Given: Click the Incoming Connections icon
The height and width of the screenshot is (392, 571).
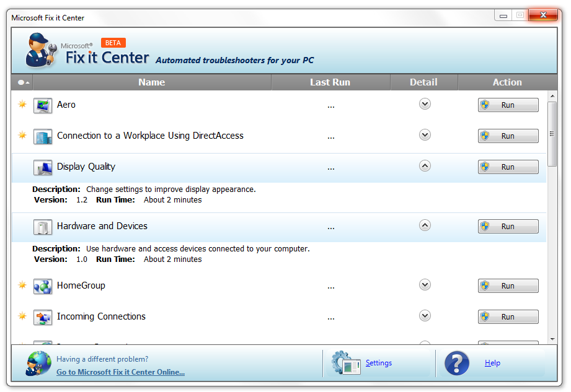Looking at the screenshot, I should (43, 317).
